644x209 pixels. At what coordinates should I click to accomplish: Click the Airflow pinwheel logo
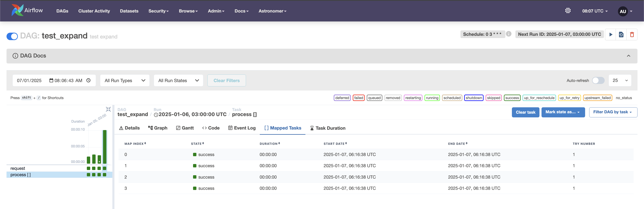tap(17, 10)
